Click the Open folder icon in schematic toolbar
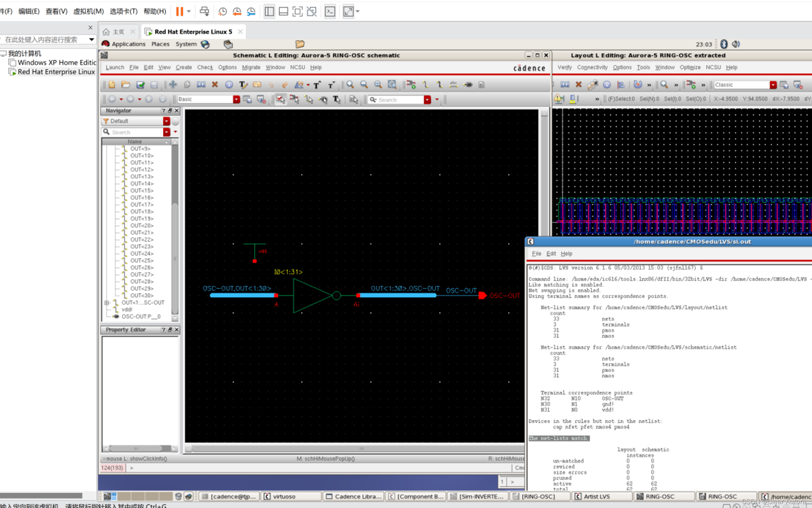The image size is (812, 508). 126,85
